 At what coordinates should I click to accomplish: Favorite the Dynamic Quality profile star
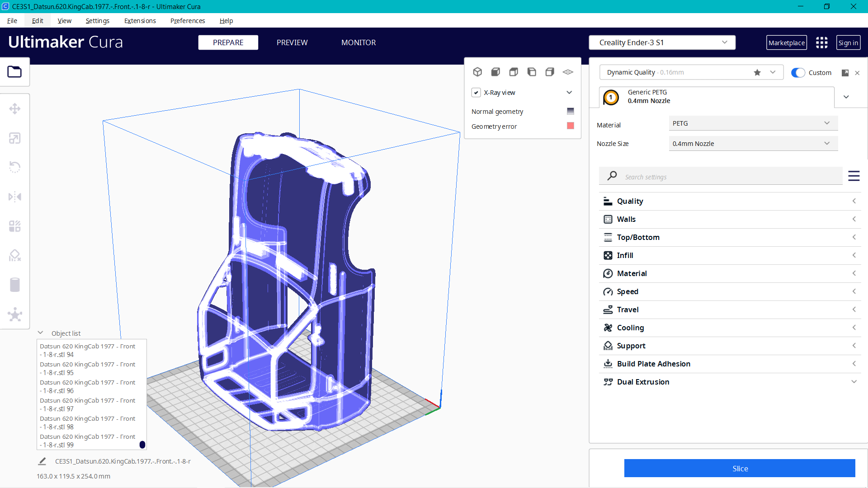[x=757, y=72]
